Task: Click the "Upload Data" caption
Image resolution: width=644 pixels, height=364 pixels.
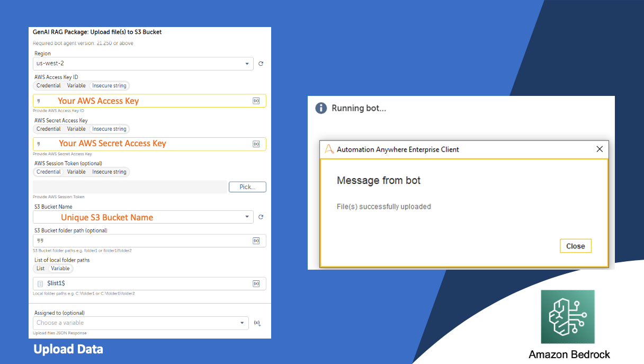Action: point(68,349)
